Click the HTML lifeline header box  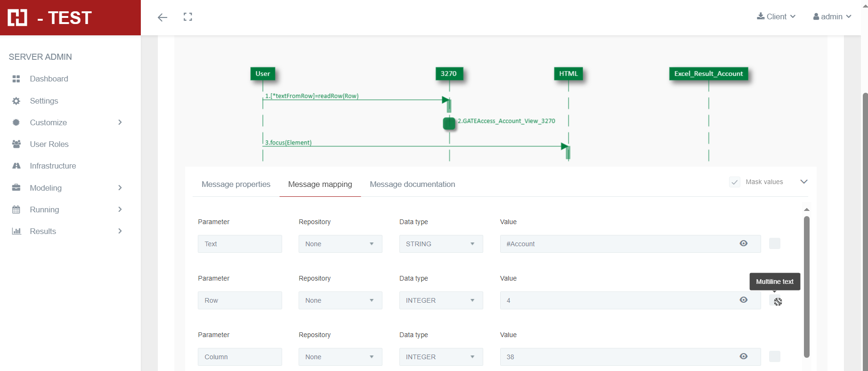(x=568, y=73)
